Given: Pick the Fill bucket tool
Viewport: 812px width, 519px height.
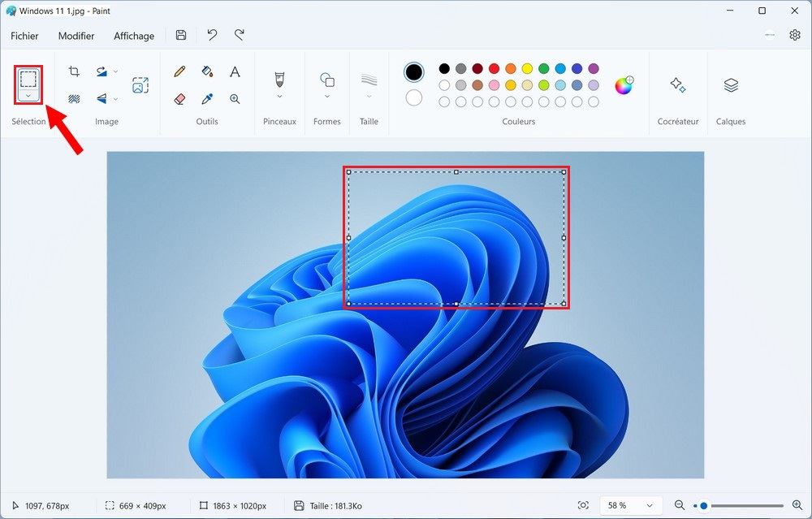Looking at the screenshot, I should pos(207,71).
